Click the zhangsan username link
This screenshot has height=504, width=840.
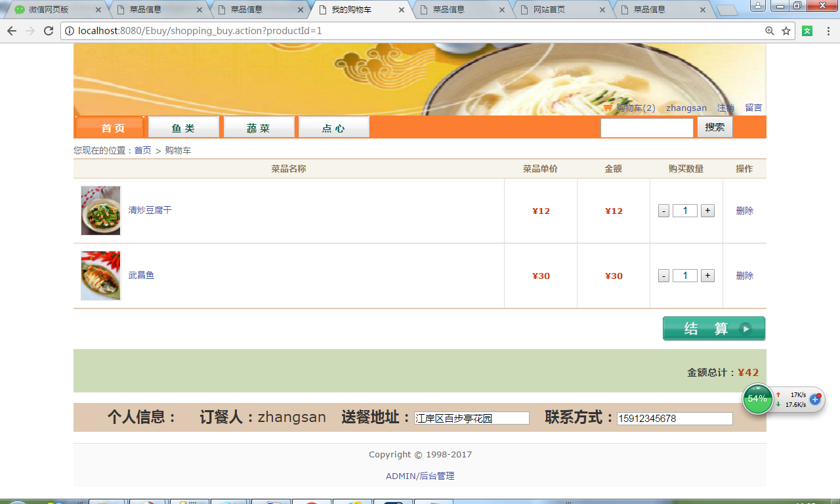pos(686,108)
